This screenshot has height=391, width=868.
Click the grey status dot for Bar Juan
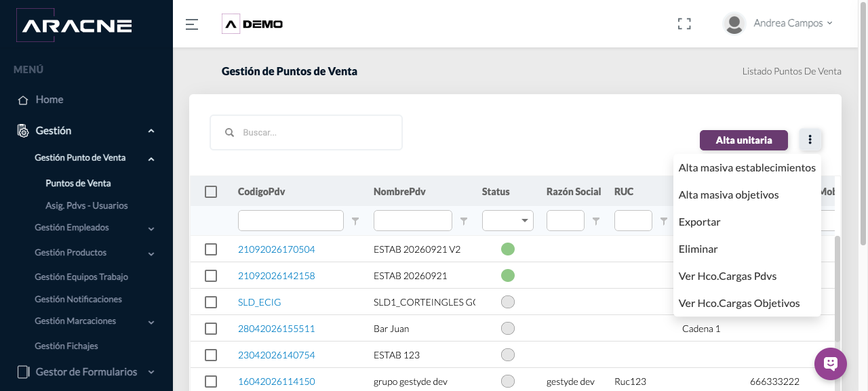coord(508,329)
